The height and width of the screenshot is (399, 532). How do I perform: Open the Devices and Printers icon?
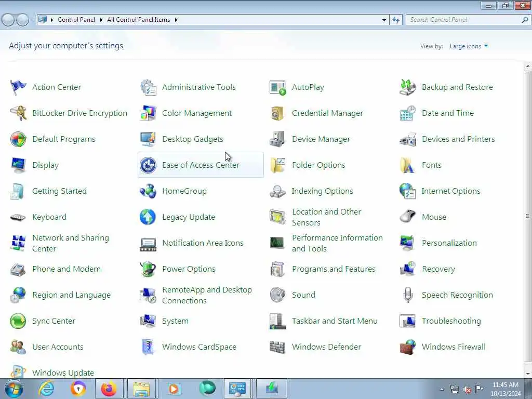pos(407,139)
